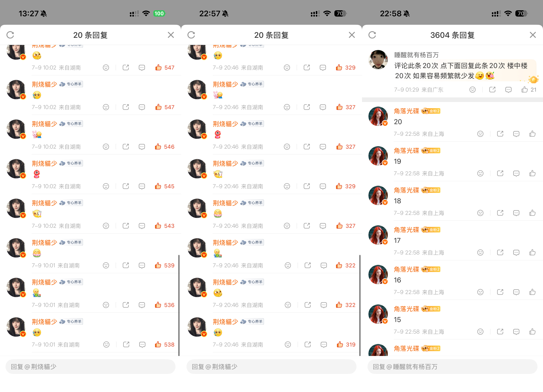Like the reply with 319 likes
Viewport: 543px width, 392px height.
pyautogui.click(x=340, y=344)
